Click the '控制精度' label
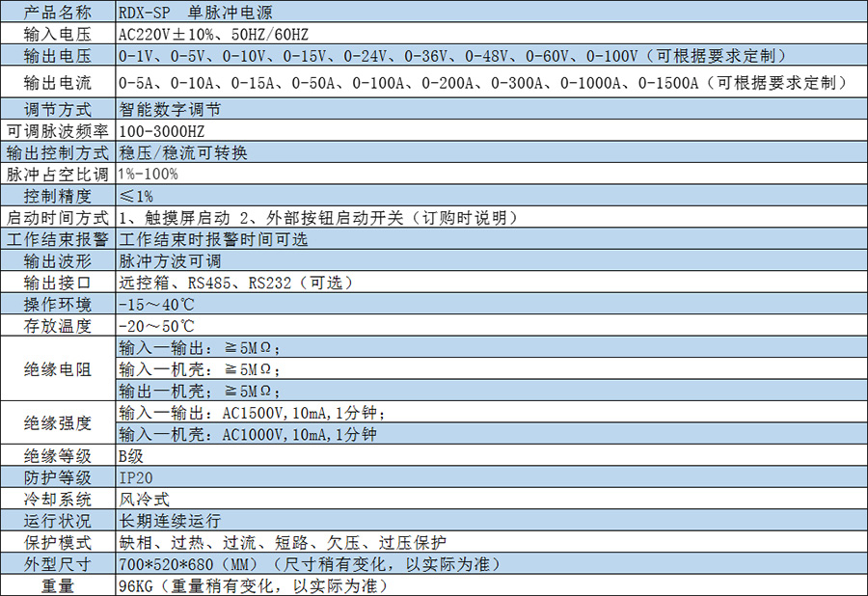This screenshot has width=868, height=596. (x=58, y=196)
